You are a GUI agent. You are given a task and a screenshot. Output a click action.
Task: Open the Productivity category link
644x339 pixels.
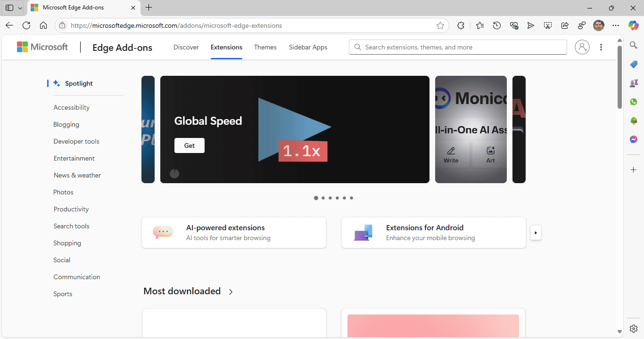(71, 209)
